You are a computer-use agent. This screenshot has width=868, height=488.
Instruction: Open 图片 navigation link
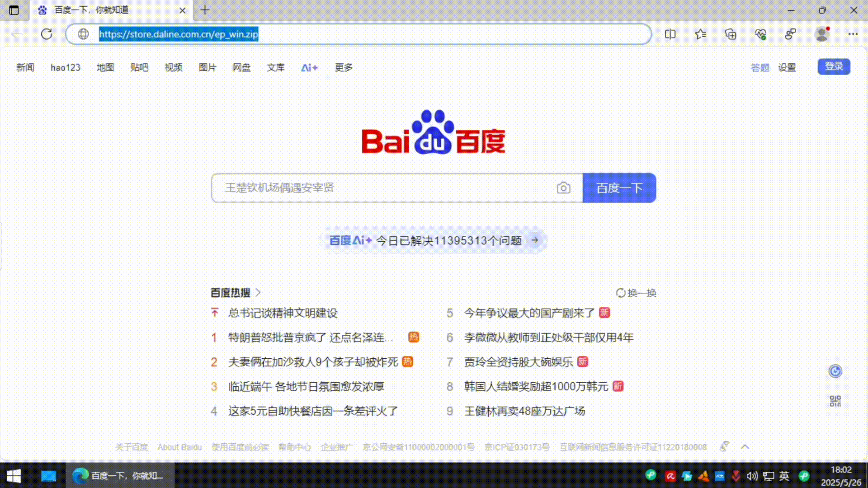pyautogui.click(x=208, y=67)
